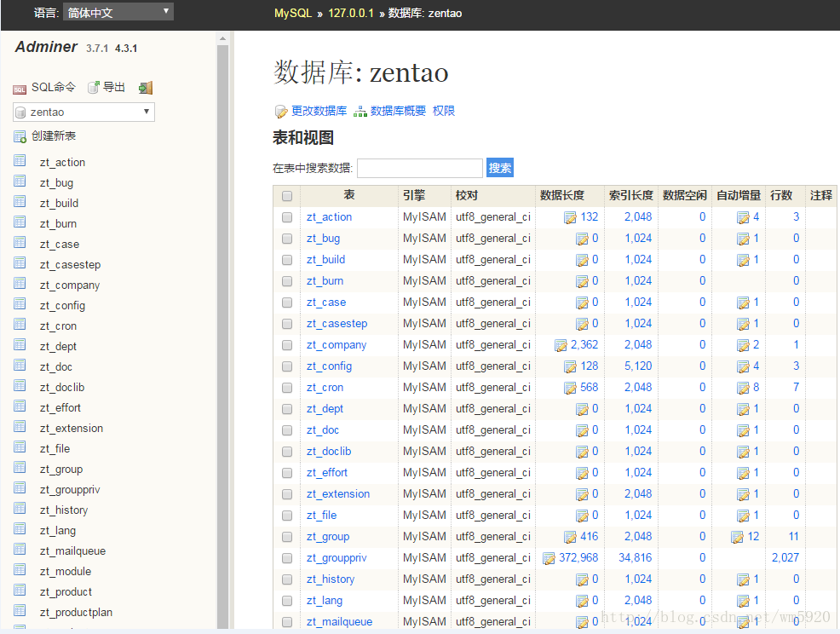The image size is (840, 634).
Task: Check the zt_group row checkbox
Action: (x=287, y=537)
